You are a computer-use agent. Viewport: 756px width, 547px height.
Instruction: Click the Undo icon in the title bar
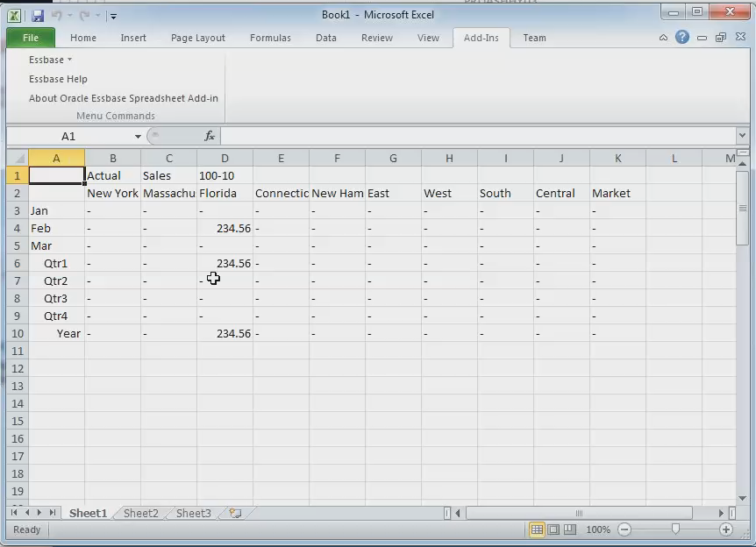point(57,16)
